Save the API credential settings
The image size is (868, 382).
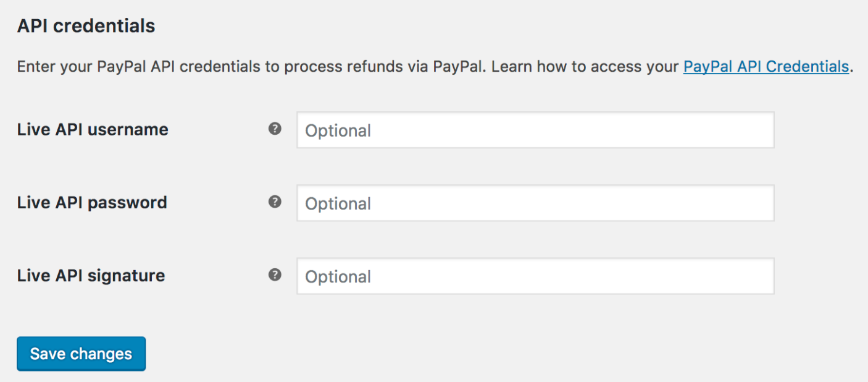click(x=81, y=354)
